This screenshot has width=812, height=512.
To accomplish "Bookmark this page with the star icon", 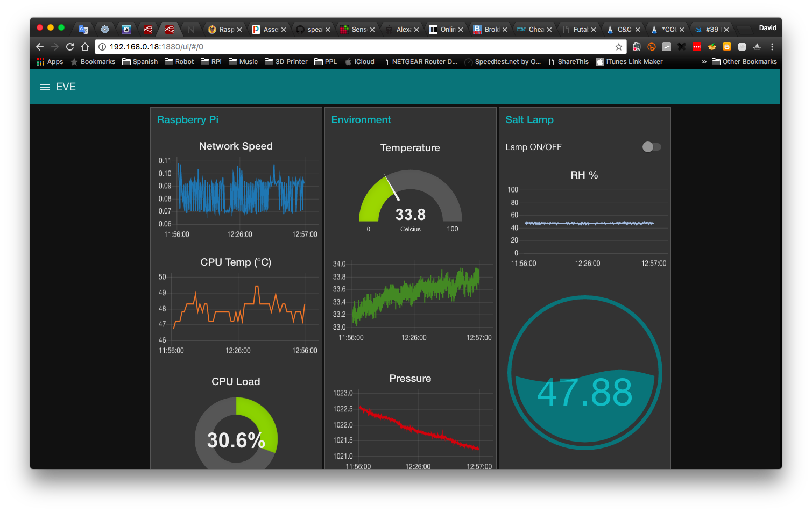I will pos(619,47).
